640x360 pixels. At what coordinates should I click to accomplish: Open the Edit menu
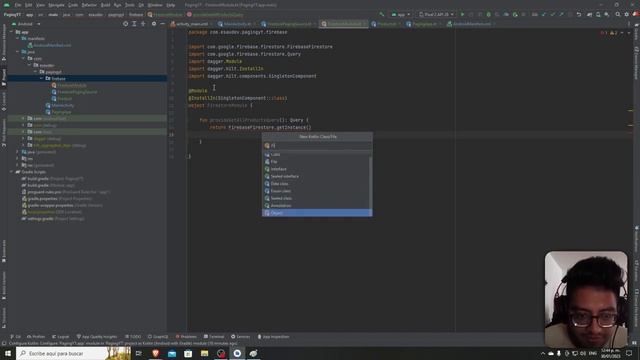pyautogui.click(x=29, y=5)
